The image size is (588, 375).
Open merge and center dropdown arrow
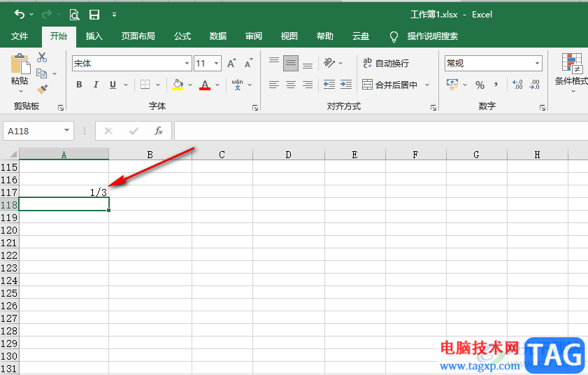point(427,85)
